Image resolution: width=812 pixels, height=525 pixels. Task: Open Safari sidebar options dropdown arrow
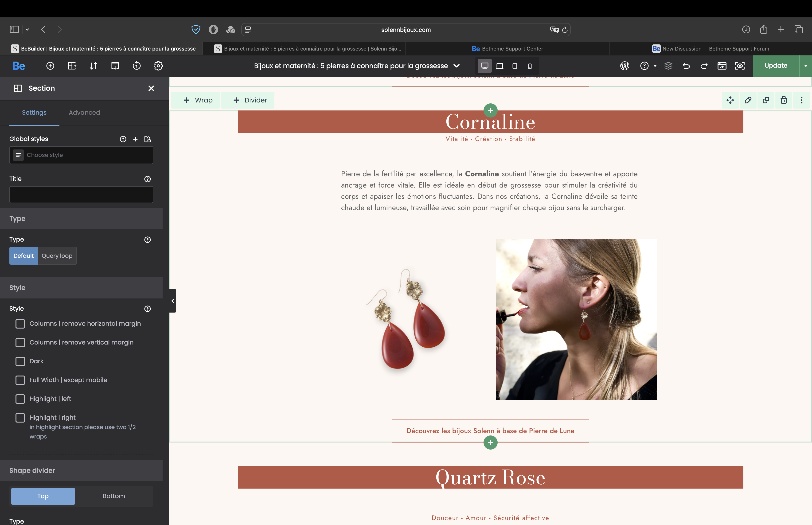point(27,30)
